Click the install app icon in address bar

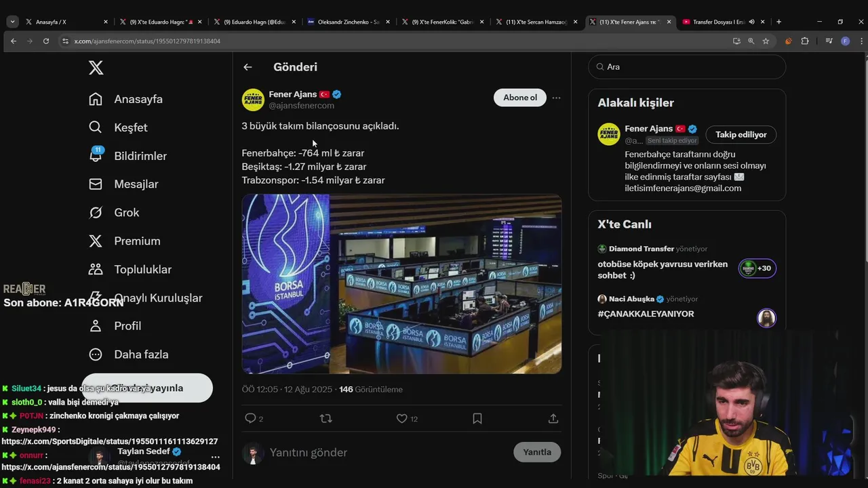(x=736, y=41)
